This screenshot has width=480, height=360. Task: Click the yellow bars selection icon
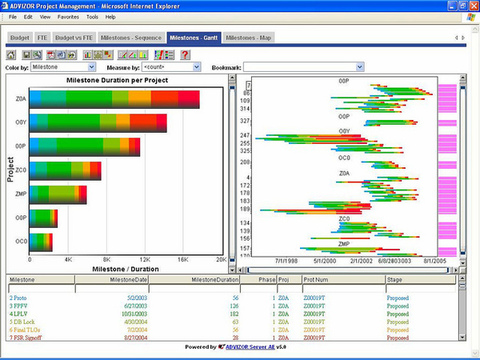click(143, 55)
